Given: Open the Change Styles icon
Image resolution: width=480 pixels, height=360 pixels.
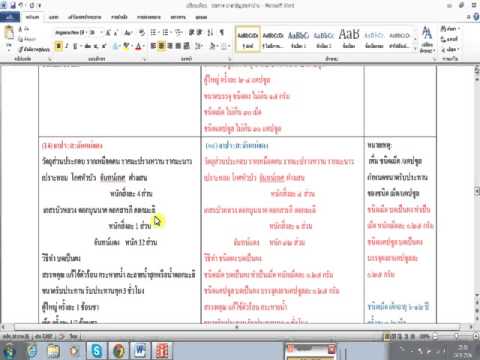Looking at the screenshot, I should click(427, 39).
